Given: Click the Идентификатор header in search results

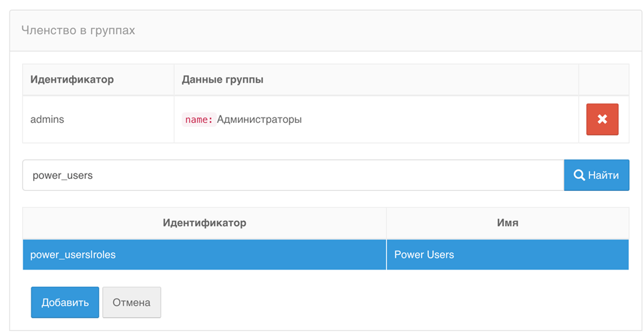Looking at the screenshot, I should tap(204, 223).
